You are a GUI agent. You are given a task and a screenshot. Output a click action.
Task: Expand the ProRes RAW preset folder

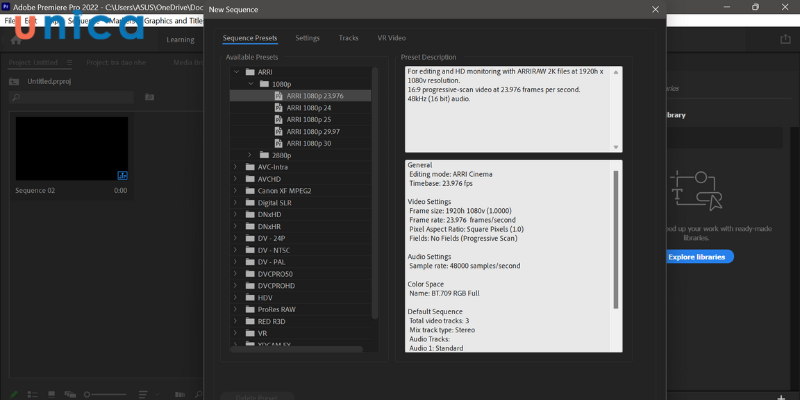(236, 309)
